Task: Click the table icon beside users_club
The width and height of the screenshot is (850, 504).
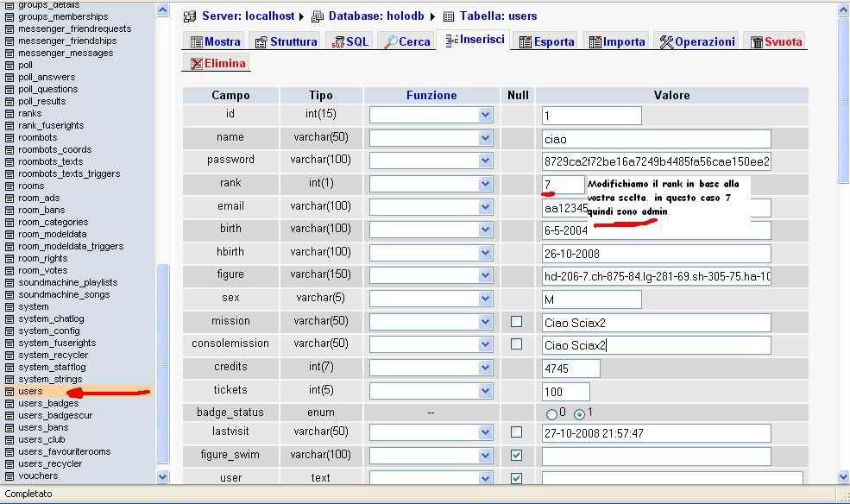Action: point(9,439)
